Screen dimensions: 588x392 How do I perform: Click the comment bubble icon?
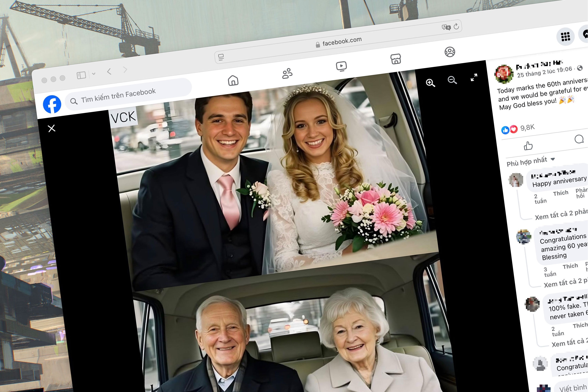pyautogui.click(x=579, y=139)
